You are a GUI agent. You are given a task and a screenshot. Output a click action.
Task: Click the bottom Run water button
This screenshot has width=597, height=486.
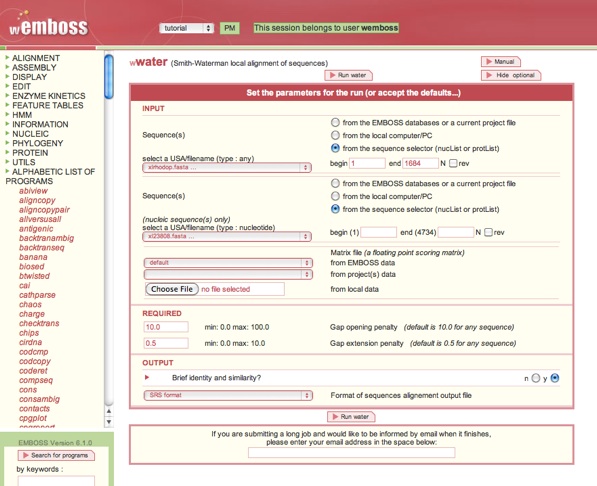(x=351, y=417)
